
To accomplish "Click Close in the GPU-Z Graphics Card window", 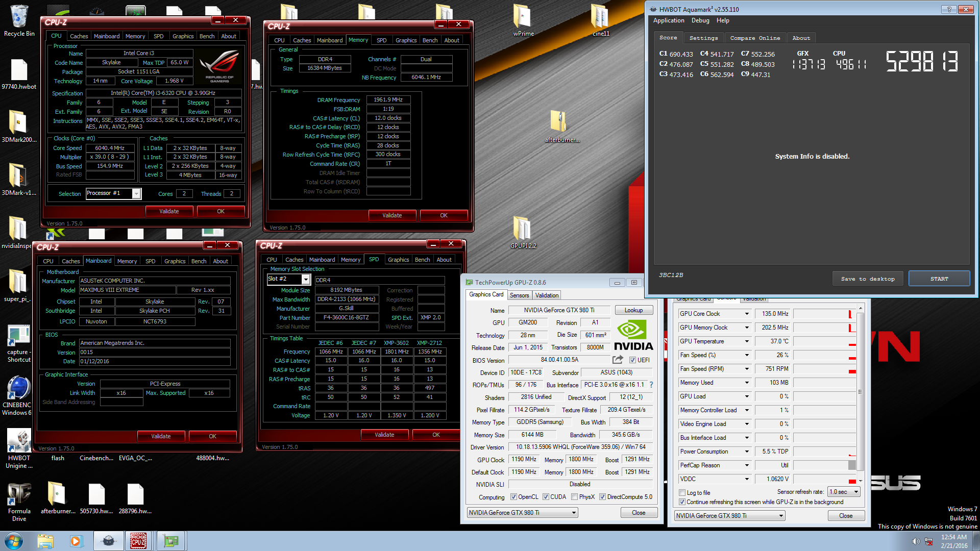I will coord(639,513).
